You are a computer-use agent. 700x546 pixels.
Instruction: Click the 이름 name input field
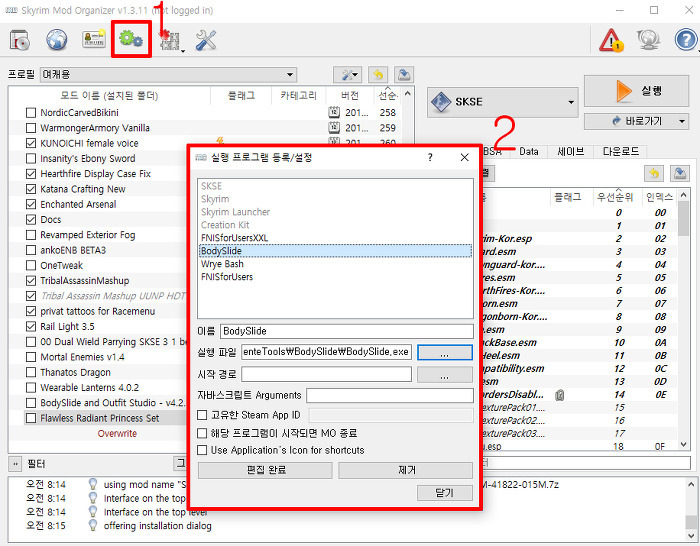(x=347, y=331)
